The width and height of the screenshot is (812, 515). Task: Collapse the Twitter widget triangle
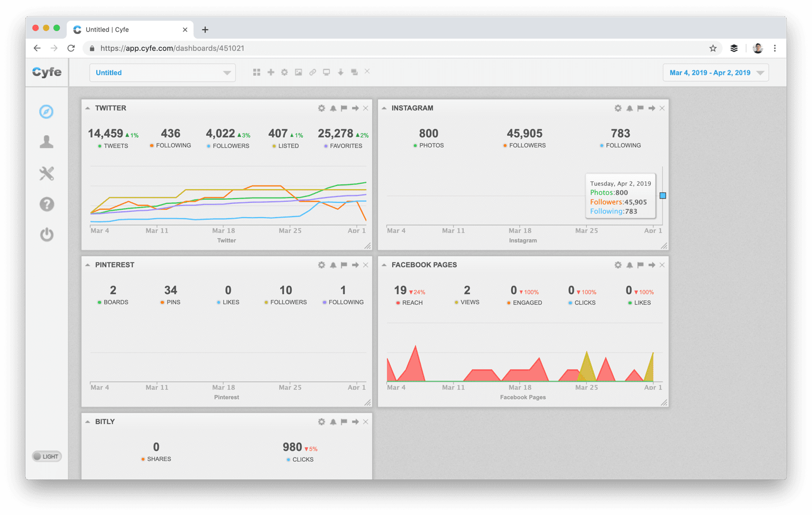pyautogui.click(x=88, y=108)
